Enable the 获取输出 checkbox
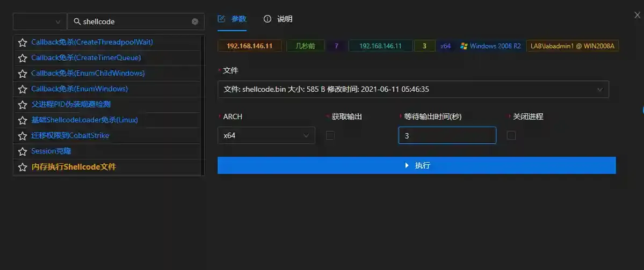The width and height of the screenshot is (644, 270). [x=330, y=135]
